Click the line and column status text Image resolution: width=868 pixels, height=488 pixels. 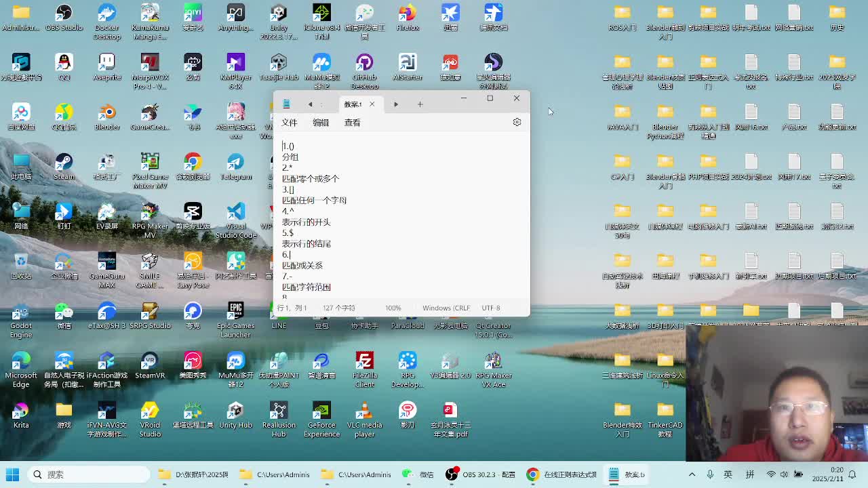(x=292, y=308)
